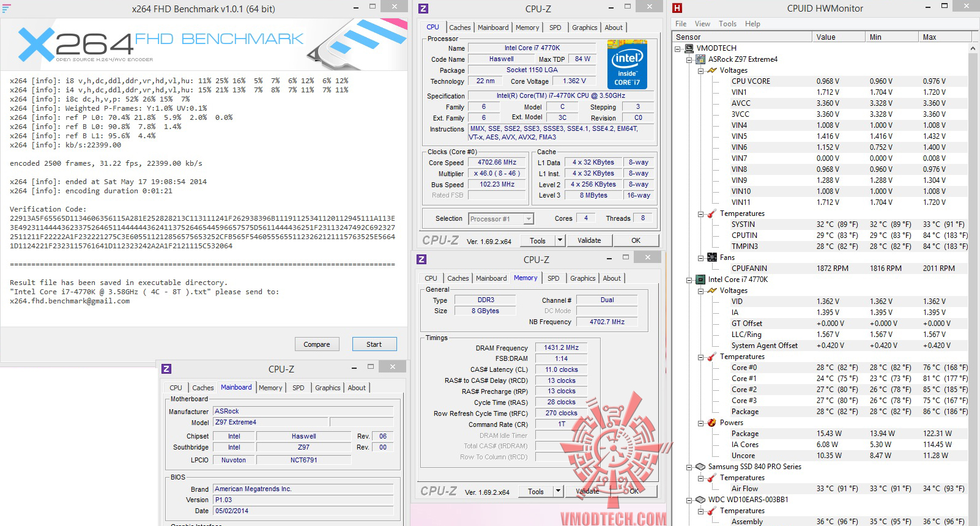Click the Intel Core i7 4770K name field

[532, 48]
